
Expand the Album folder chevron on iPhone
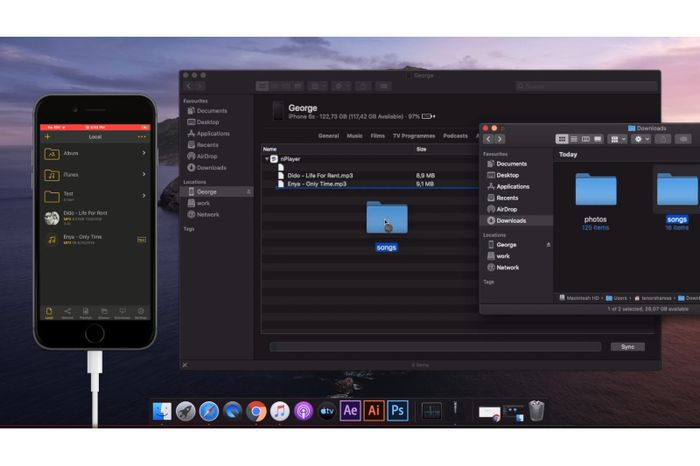[x=144, y=153]
